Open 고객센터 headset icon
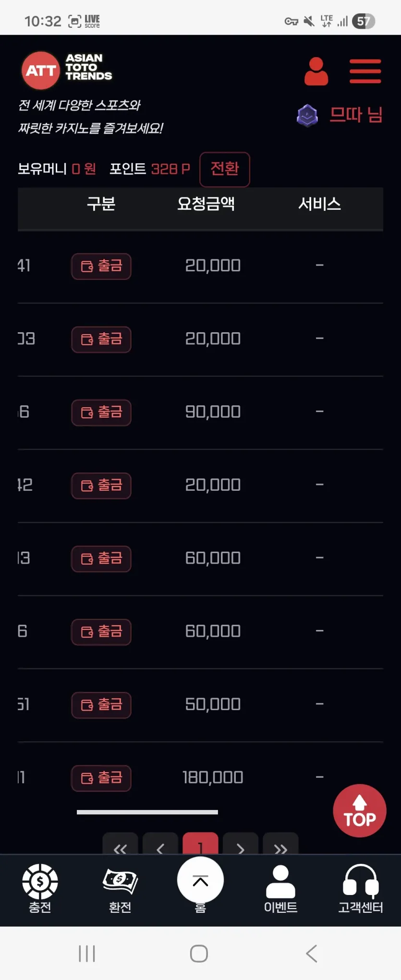This screenshot has width=401, height=980. 361,881
